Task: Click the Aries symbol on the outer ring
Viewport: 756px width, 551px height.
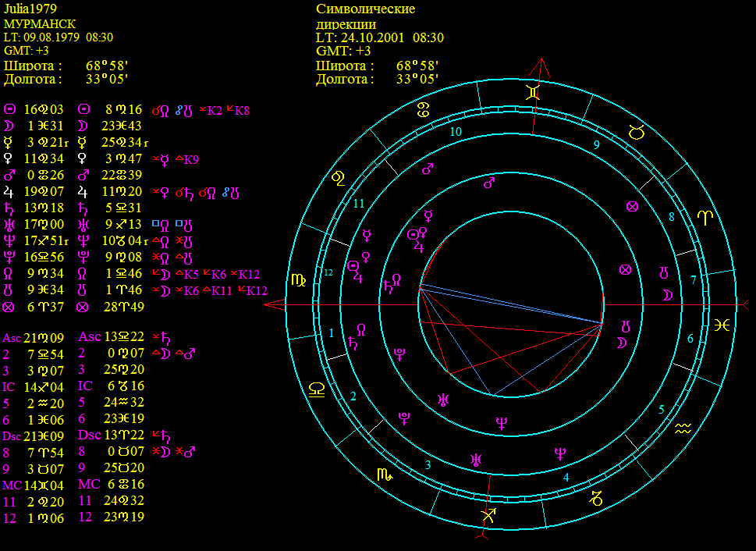Action: (x=705, y=217)
